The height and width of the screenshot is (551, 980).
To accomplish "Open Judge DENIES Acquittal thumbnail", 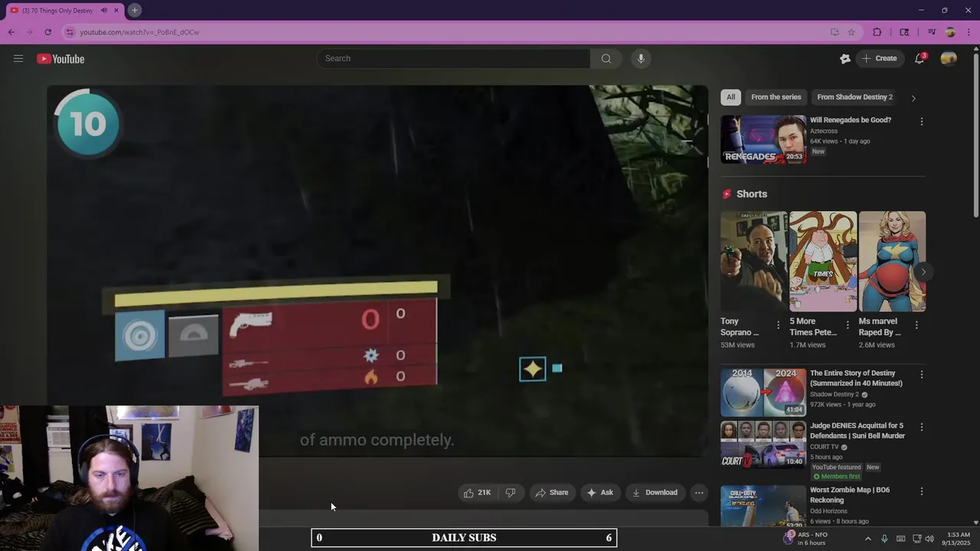I will pos(763,445).
